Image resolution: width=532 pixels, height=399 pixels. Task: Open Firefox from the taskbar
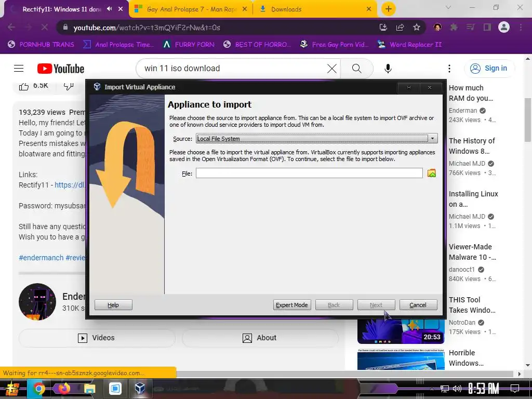tap(64, 389)
